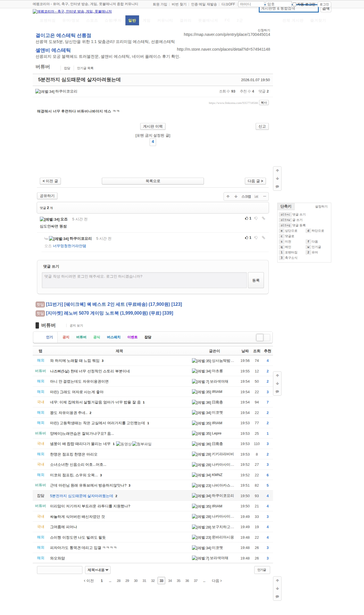Copy the link of 오죠's comment

pos(264,218)
